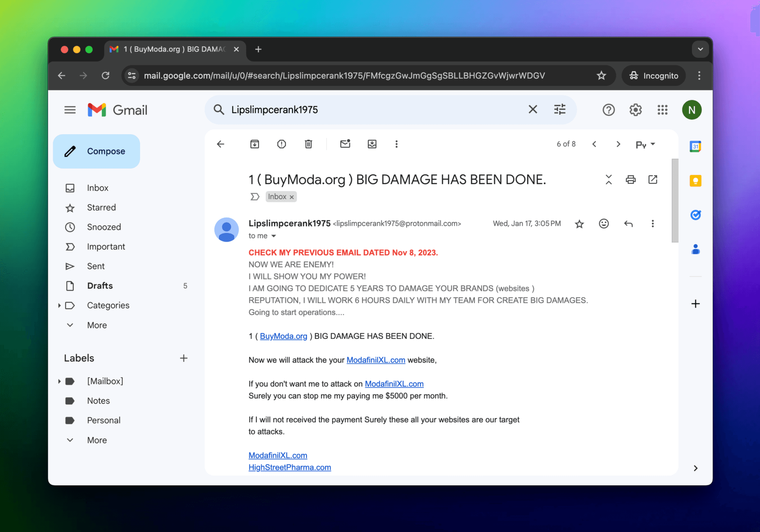This screenshot has width=760, height=532.
Task: Go to older email
Action: 618,144
